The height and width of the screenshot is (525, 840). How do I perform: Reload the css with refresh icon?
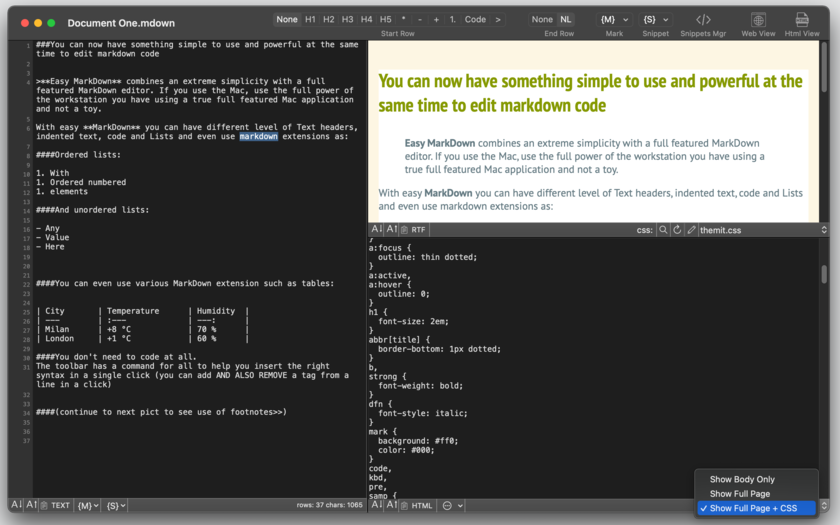click(677, 230)
